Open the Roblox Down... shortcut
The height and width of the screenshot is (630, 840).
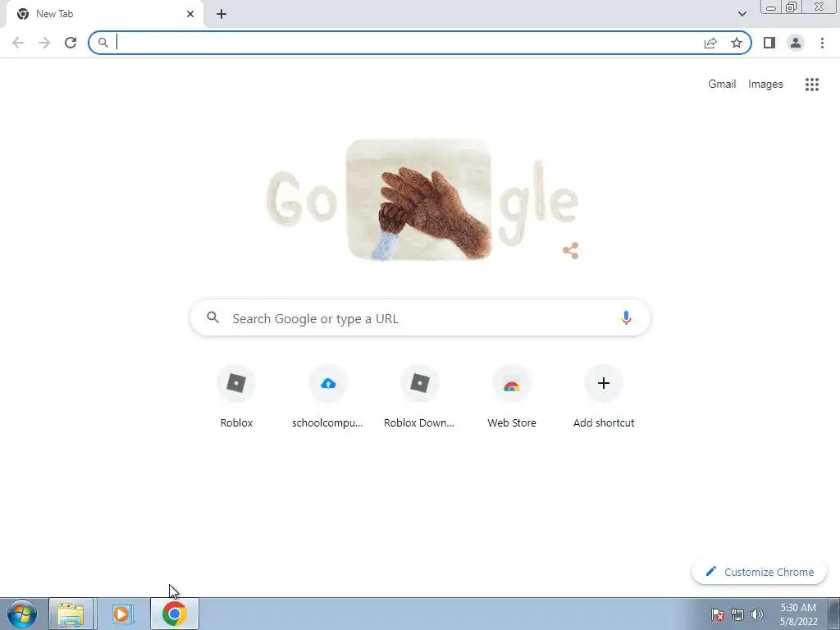coord(419,396)
